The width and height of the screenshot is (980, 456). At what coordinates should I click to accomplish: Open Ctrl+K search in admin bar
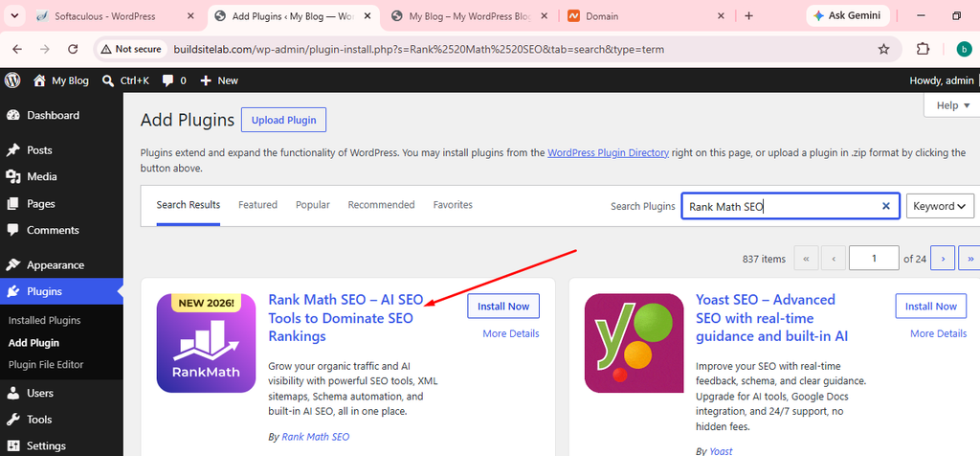pyautogui.click(x=125, y=80)
